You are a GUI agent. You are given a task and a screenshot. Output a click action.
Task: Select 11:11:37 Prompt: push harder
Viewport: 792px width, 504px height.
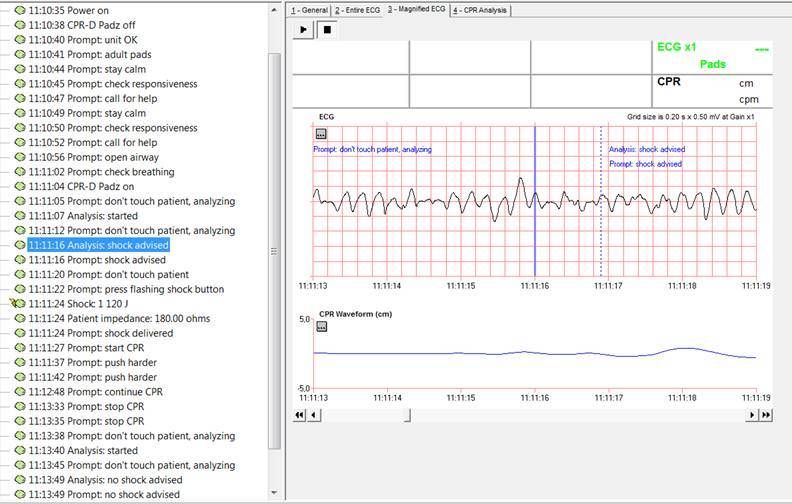(92, 362)
